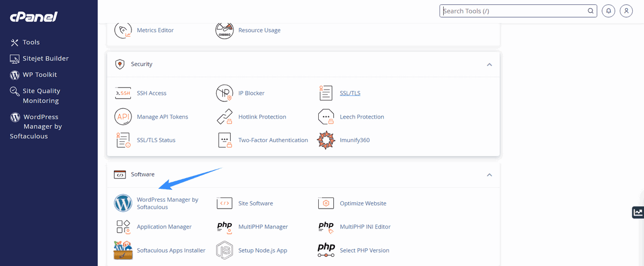The width and height of the screenshot is (644, 266).
Task: Select WP Toolkit sidebar menu item
Action: coord(40,75)
